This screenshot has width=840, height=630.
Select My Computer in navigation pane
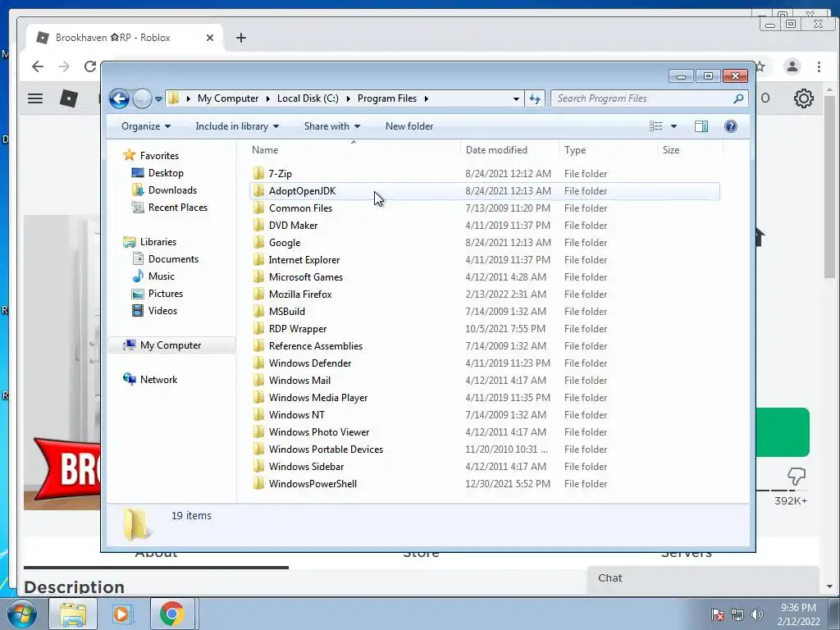pyautogui.click(x=171, y=345)
